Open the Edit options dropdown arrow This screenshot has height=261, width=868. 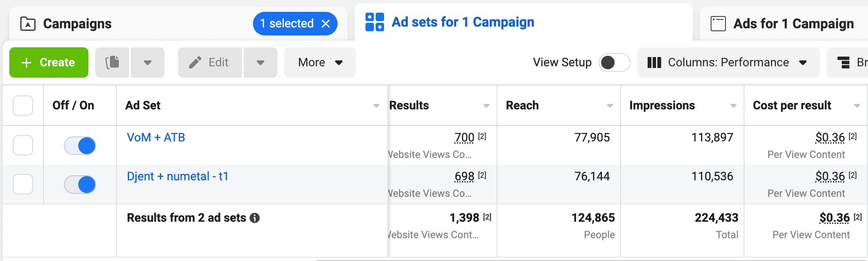click(261, 63)
